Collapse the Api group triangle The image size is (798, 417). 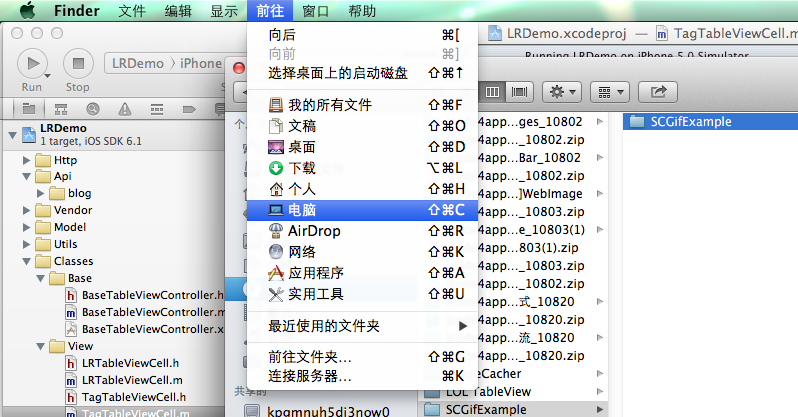point(26,177)
